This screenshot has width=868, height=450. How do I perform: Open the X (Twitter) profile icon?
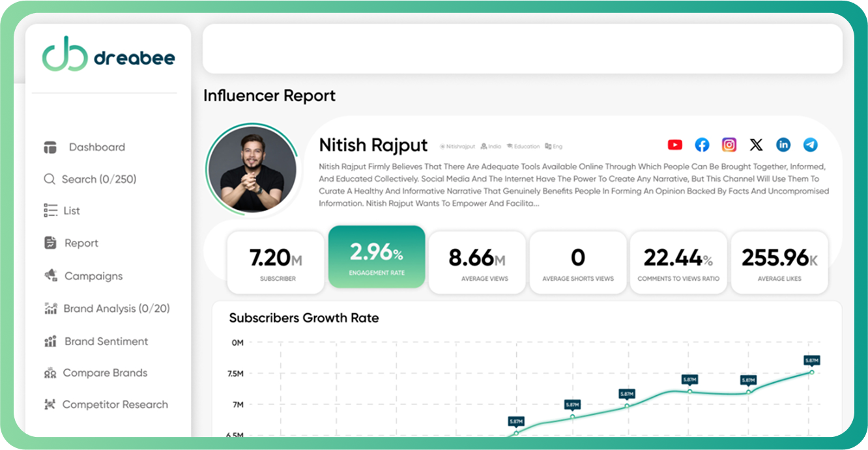[x=756, y=145]
